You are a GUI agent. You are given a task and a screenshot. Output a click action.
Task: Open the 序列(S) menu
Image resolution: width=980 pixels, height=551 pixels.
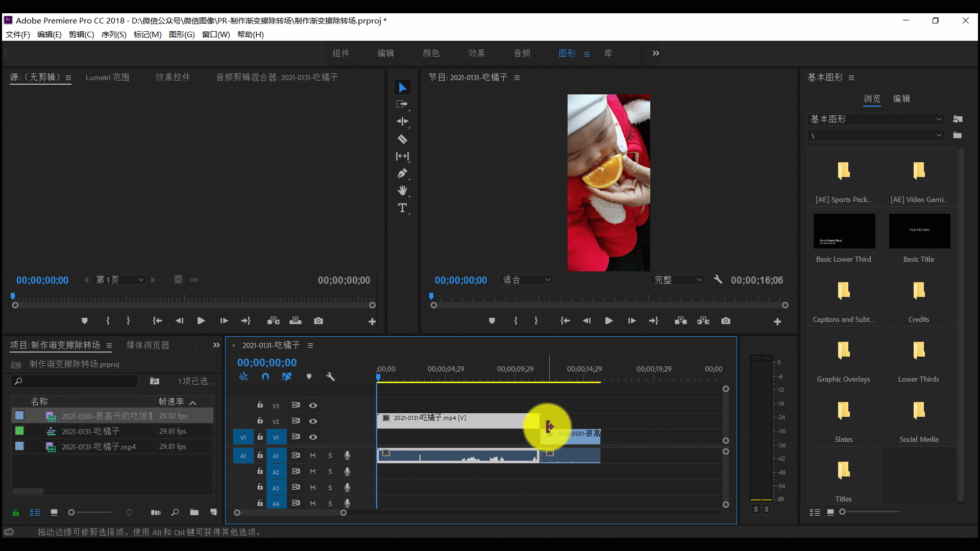click(114, 35)
